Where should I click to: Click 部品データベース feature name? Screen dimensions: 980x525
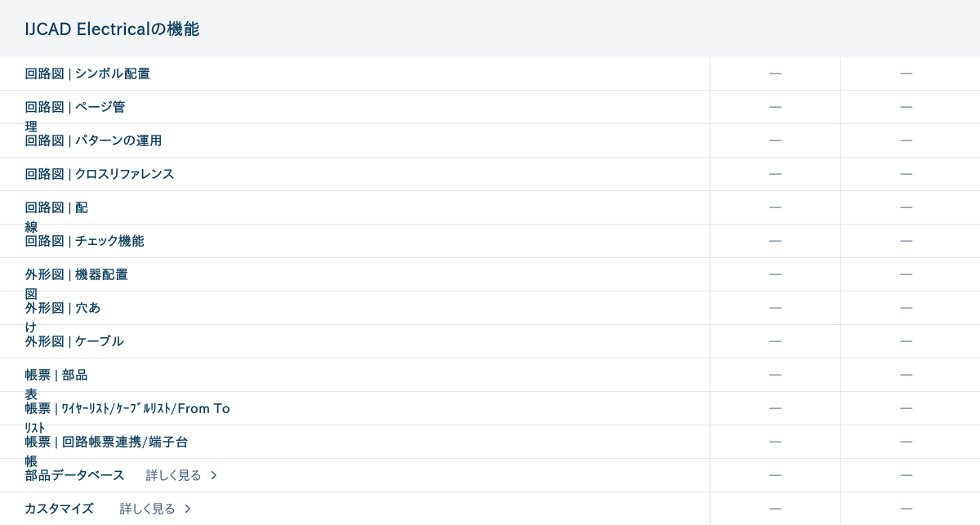74,475
